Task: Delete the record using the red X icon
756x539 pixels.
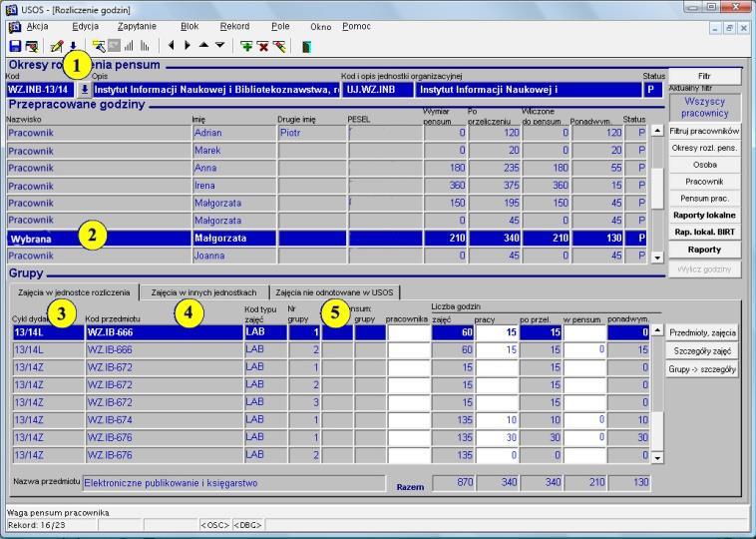Action: tap(262, 46)
